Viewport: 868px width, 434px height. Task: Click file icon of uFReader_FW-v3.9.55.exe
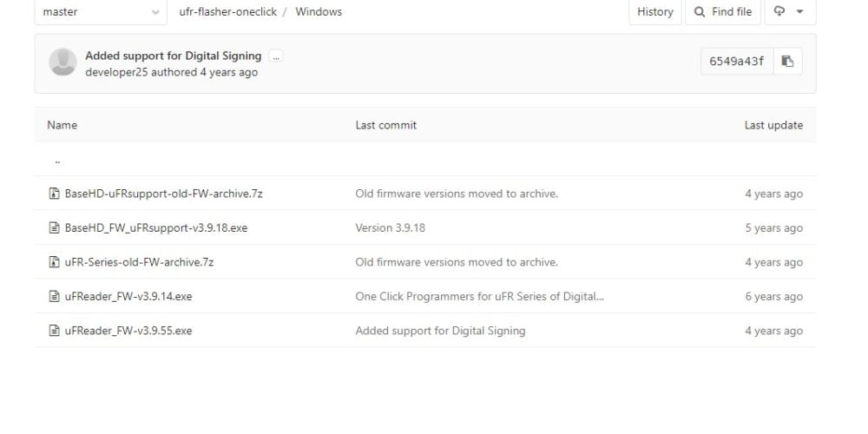tap(54, 331)
